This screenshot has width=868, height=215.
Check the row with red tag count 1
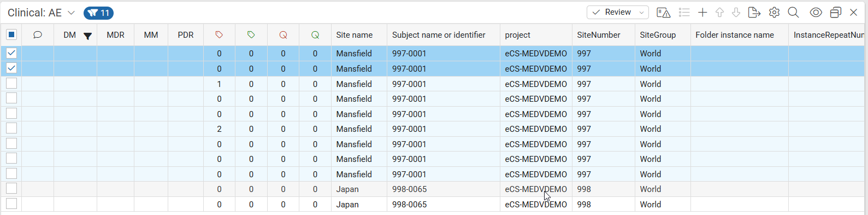click(x=11, y=83)
